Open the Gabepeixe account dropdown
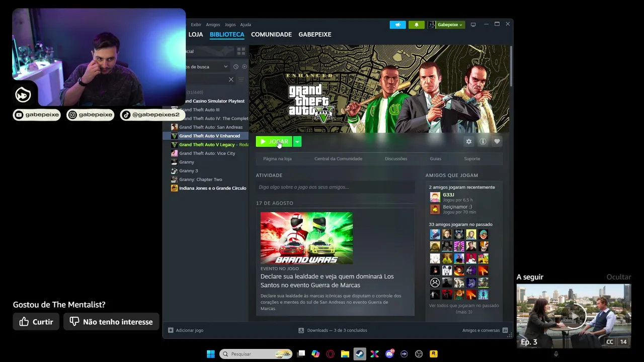Image resolution: width=644 pixels, height=362 pixels. [446, 25]
